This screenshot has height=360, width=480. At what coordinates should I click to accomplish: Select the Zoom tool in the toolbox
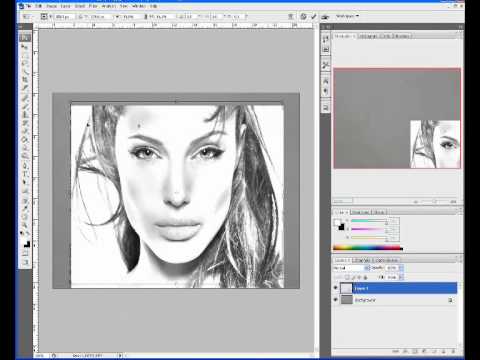[25, 225]
